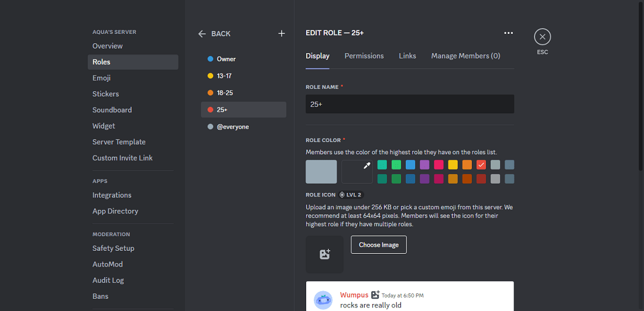Click Wumpus avatar in preview

pos(323,300)
